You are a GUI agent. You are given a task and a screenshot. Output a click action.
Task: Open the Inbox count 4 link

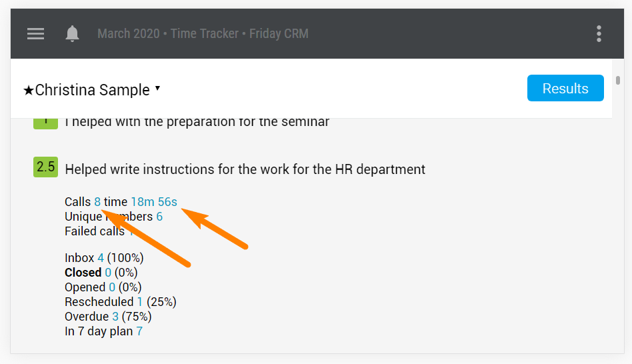click(101, 257)
